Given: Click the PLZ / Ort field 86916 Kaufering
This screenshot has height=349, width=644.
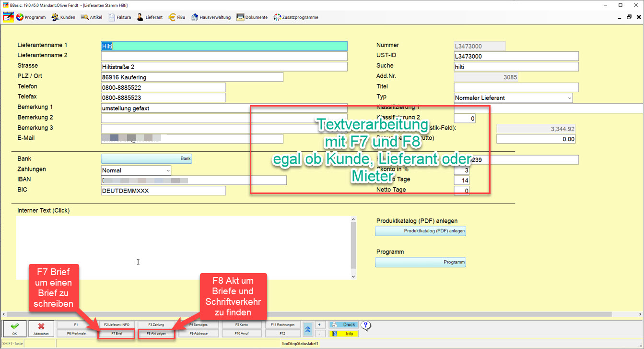Looking at the screenshot, I should pyautogui.click(x=192, y=77).
